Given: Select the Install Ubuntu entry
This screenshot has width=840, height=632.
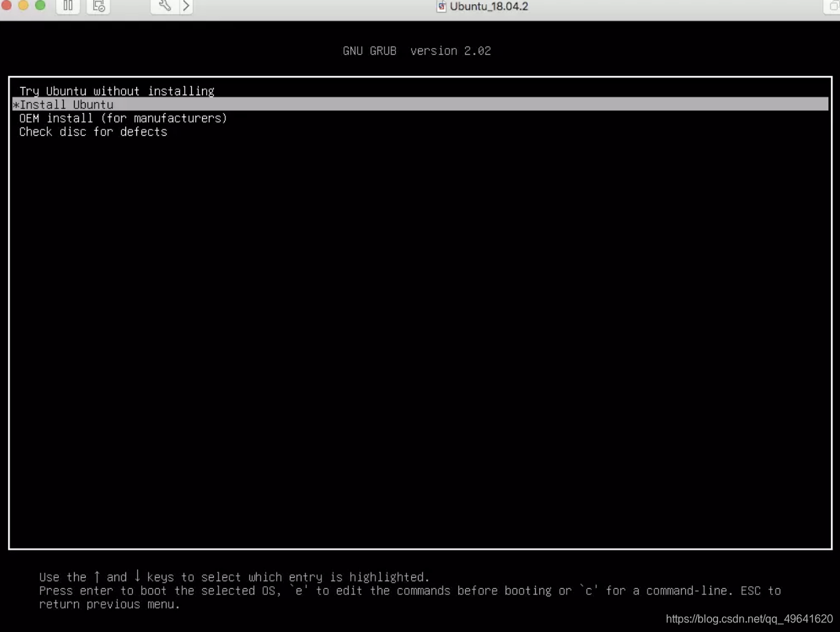Looking at the screenshot, I should click(x=420, y=104).
